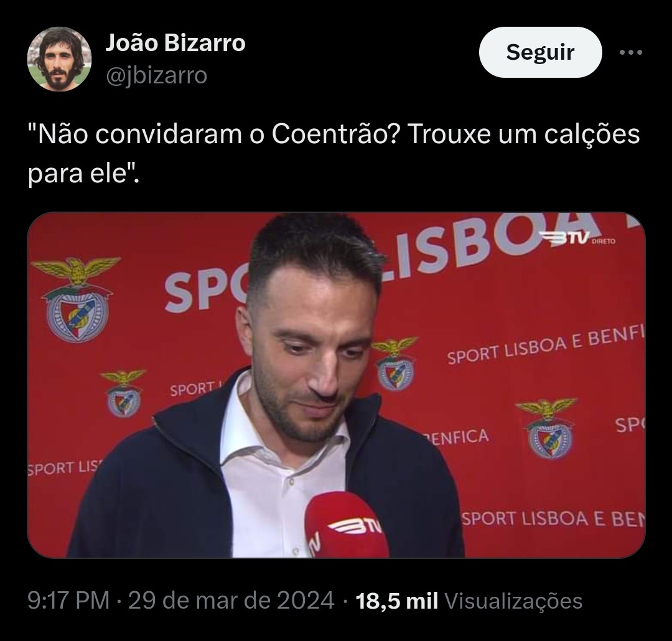The width and height of the screenshot is (672, 641).
Task: Click the 29 de mar de 2024 date
Action: (231, 601)
